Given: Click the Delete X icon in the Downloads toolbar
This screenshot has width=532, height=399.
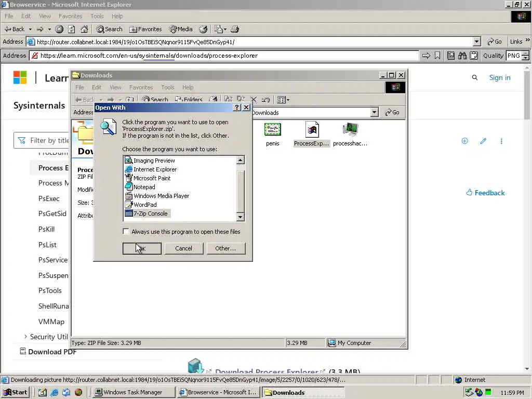Looking at the screenshot, I should pyautogui.click(x=254, y=100).
